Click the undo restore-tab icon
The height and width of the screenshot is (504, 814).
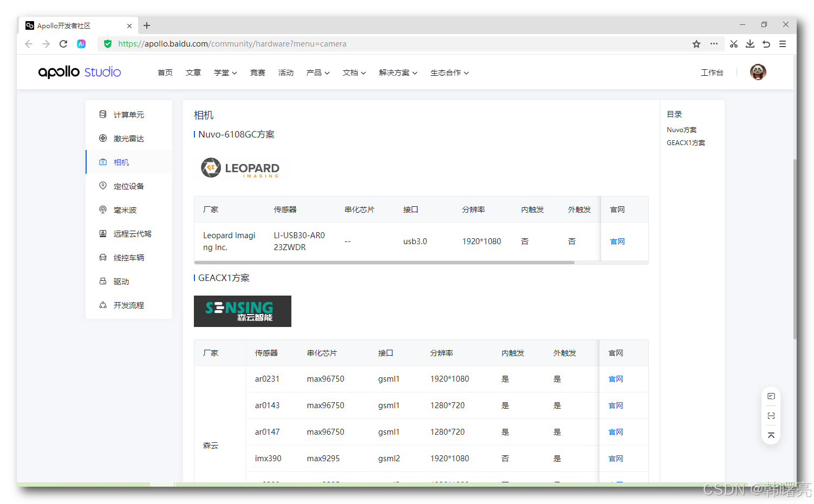(x=766, y=44)
